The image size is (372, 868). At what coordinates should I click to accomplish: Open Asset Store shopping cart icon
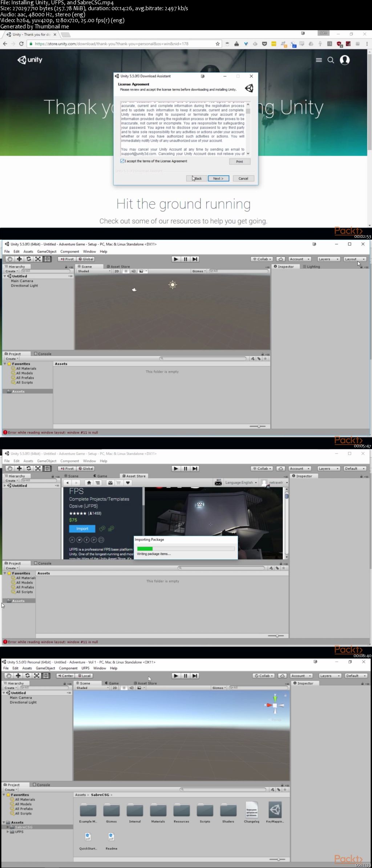pyautogui.click(x=118, y=483)
